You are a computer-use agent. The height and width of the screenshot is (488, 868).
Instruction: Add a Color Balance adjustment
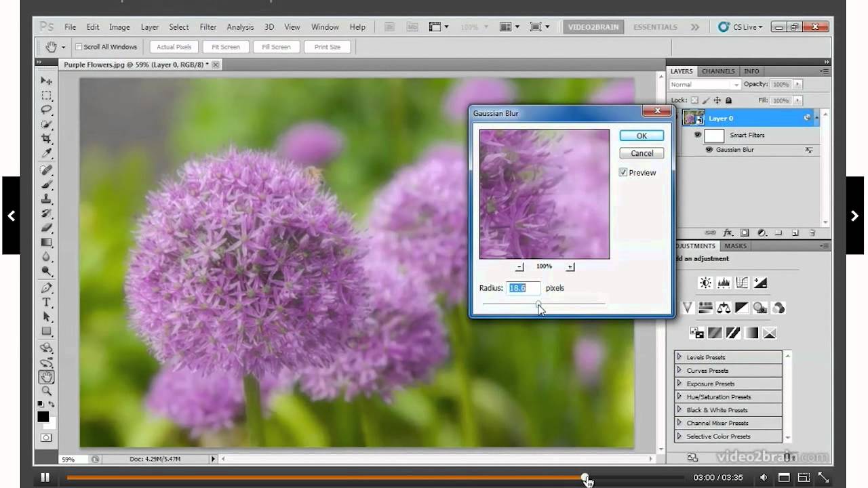pyautogui.click(x=724, y=308)
